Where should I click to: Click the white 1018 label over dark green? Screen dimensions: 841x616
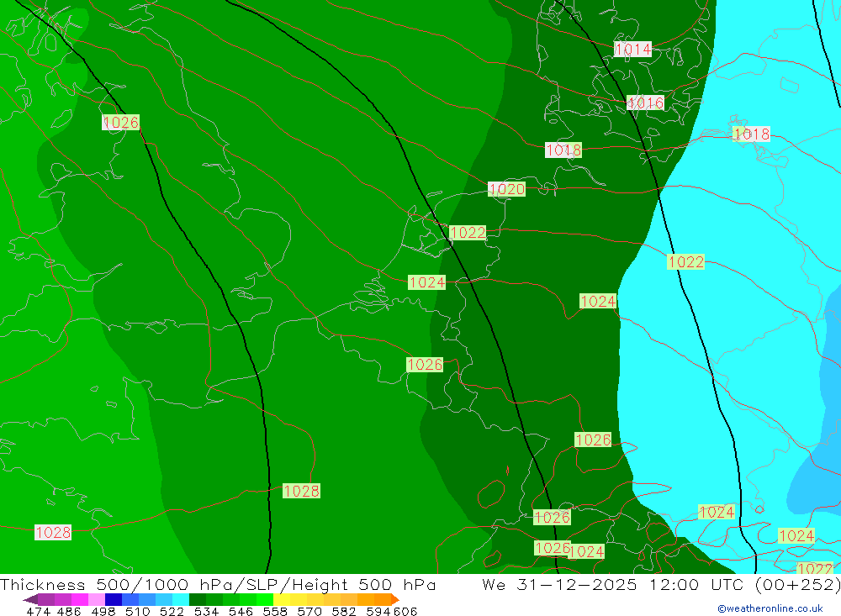coord(563,150)
